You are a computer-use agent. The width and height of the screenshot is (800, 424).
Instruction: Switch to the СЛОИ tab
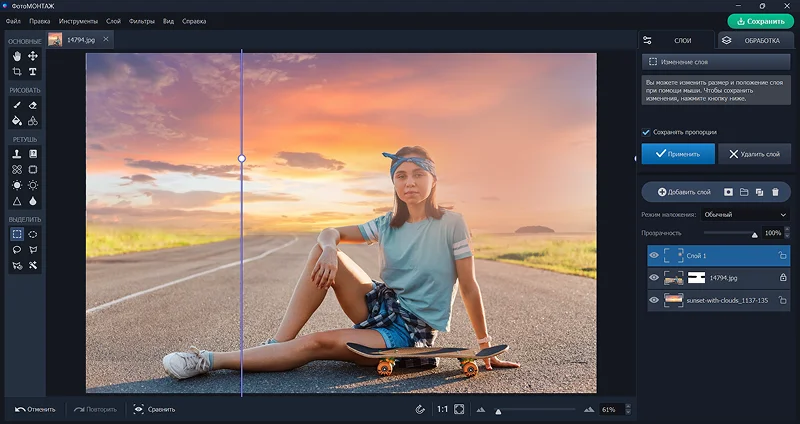[x=677, y=40]
